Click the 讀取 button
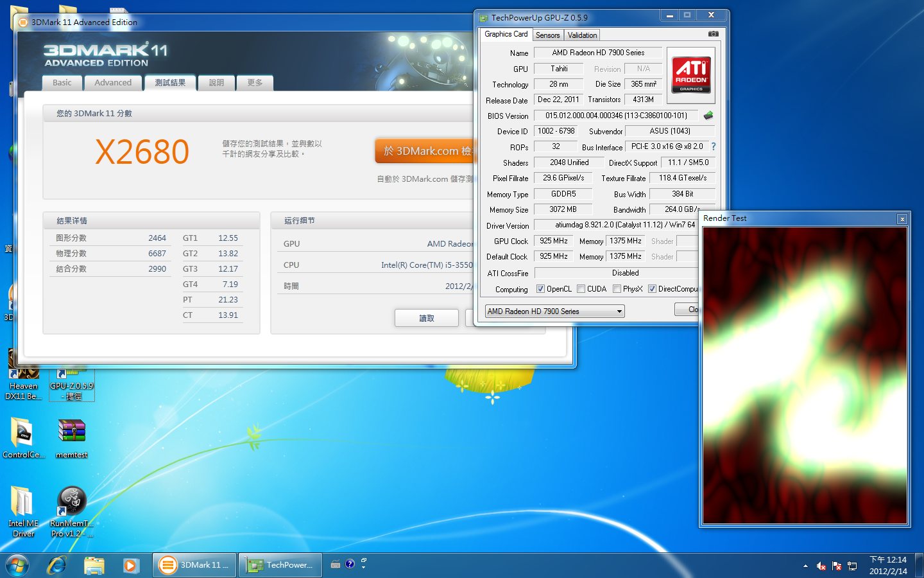This screenshot has height=578, width=924. click(427, 318)
